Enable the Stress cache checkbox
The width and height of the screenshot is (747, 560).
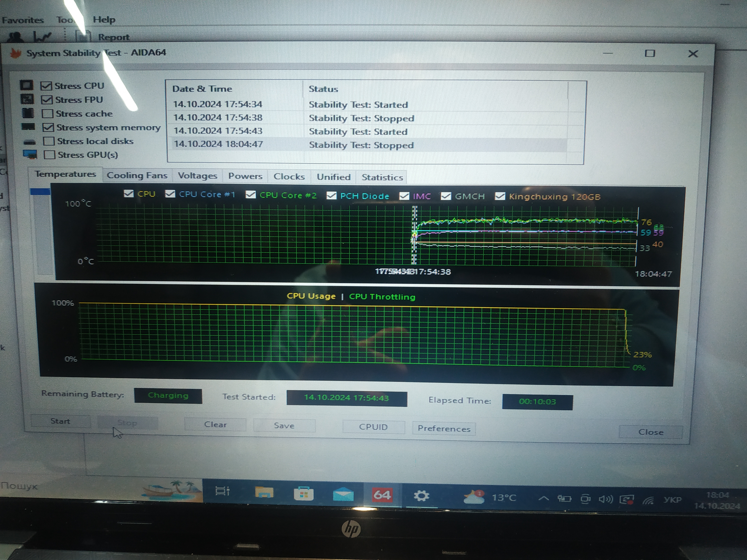[x=47, y=113]
